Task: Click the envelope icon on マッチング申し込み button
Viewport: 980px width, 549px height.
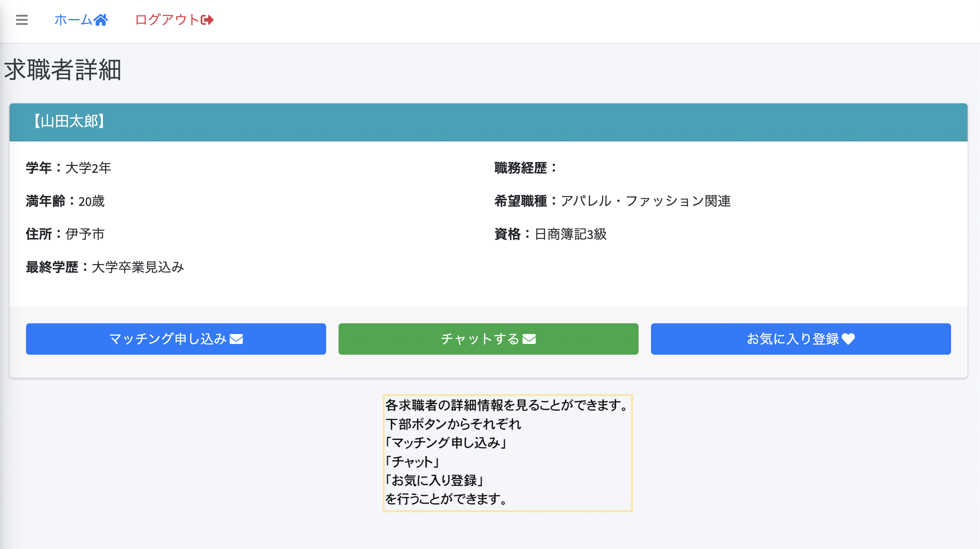Action: 236,339
